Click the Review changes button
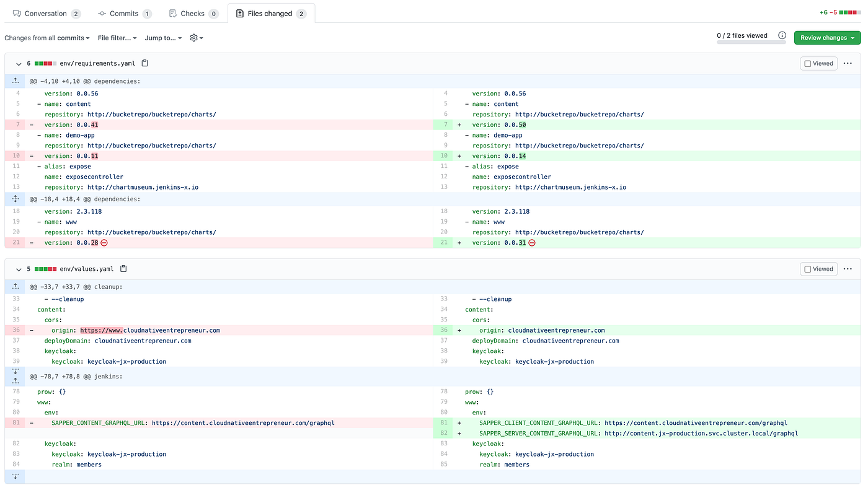The image size is (868, 490). pos(827,38)
